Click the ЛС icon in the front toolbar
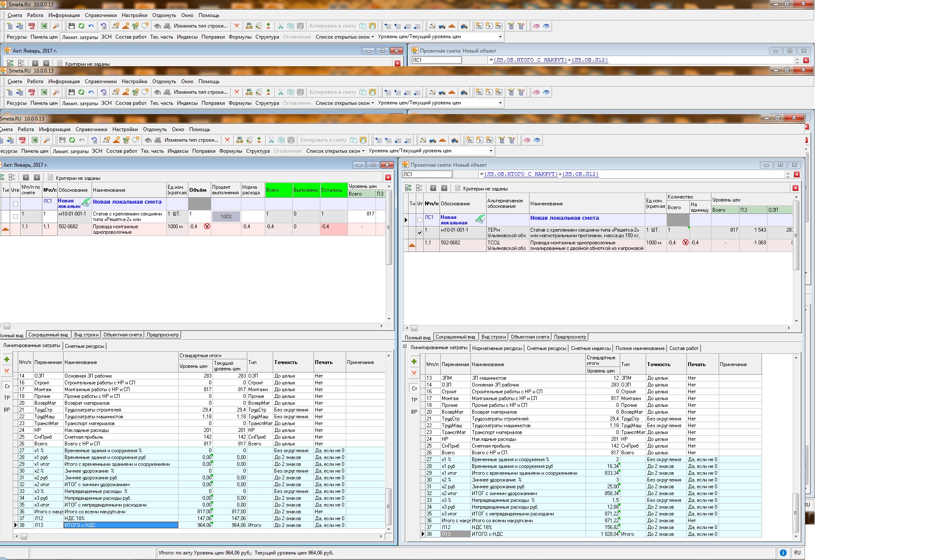947x560 pixels. click(x=470, y=140)
